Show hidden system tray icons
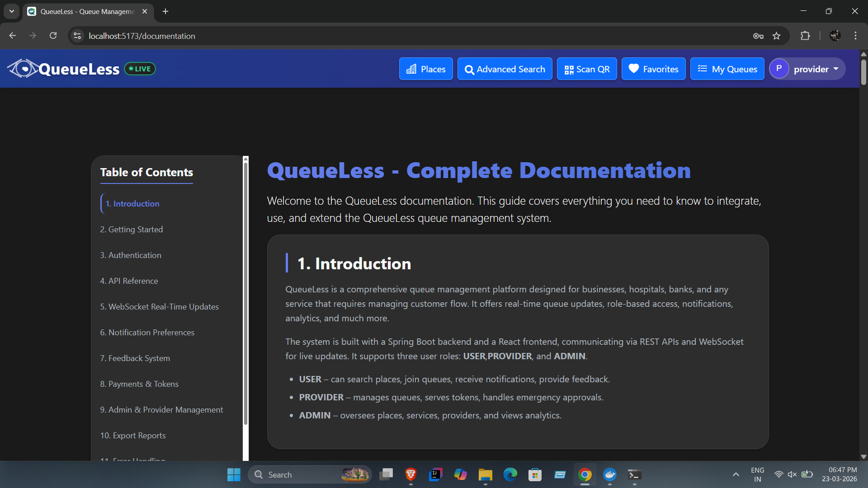 point(736,474)
